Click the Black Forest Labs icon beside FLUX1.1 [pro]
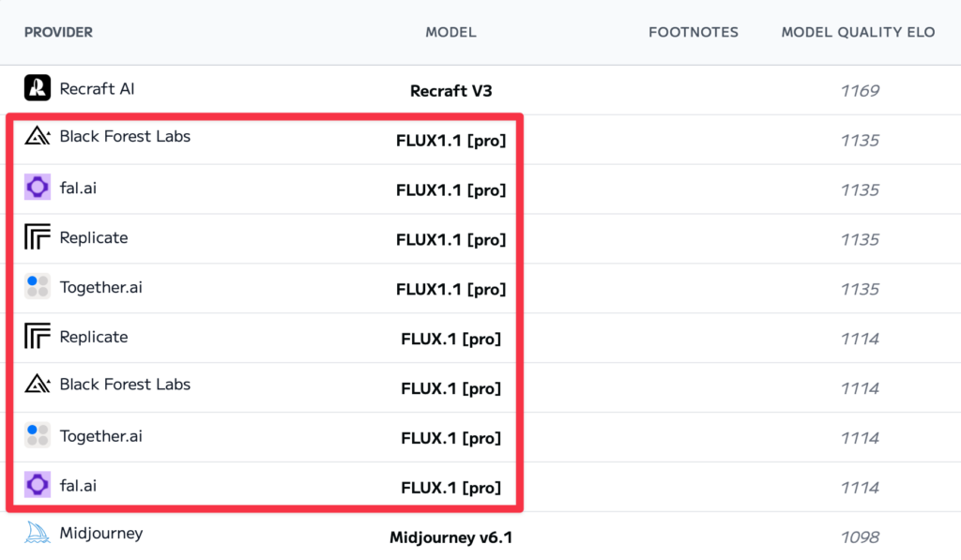 pyautogui.click(x=38, y=137)
